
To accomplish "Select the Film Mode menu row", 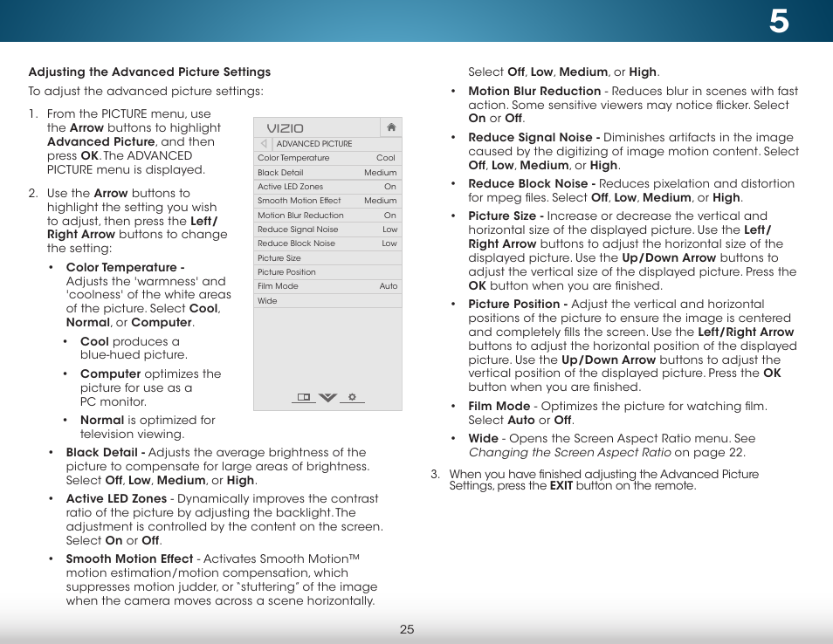I will pos(327,286).
